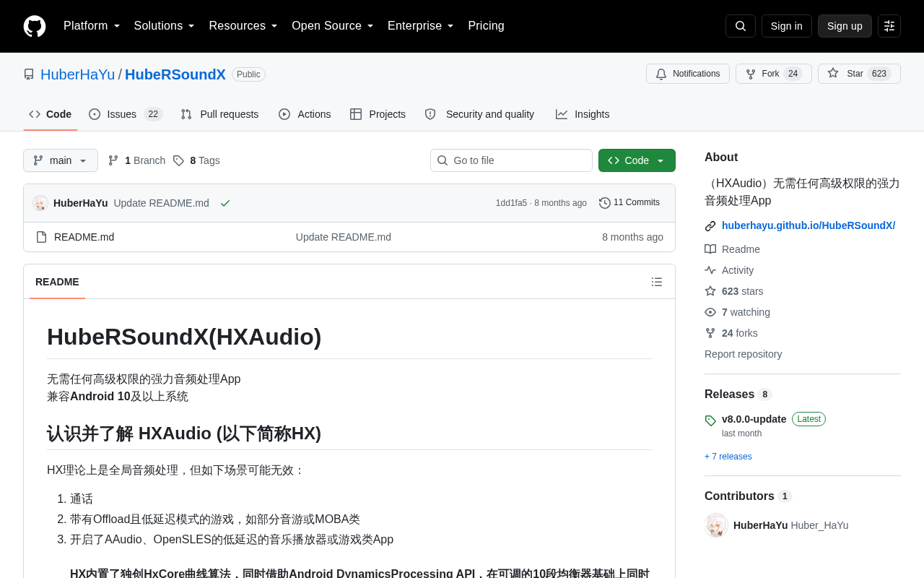This screenshot has height=578, width=924.
Task: Expand the Resources menu
Action: pyautogui.click(x=243, y=26)
